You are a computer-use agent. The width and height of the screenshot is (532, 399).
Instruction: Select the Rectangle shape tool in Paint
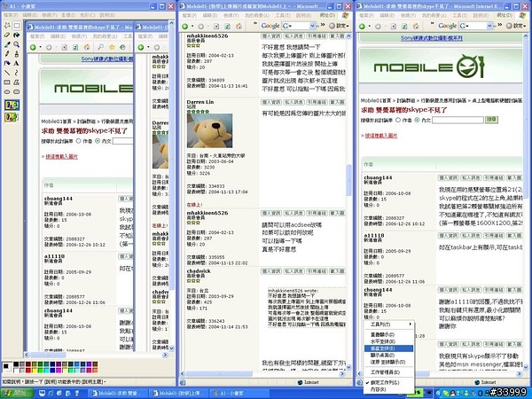point(7,82)
